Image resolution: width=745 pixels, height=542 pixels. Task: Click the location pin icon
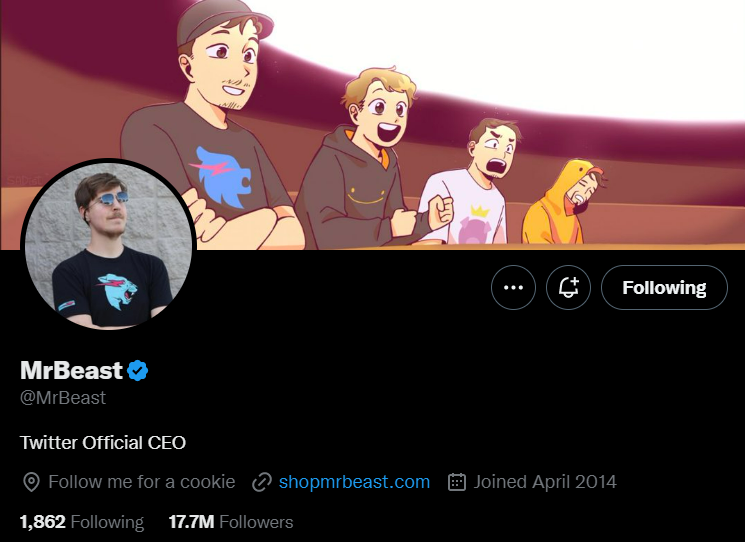(x=31, y=482)
